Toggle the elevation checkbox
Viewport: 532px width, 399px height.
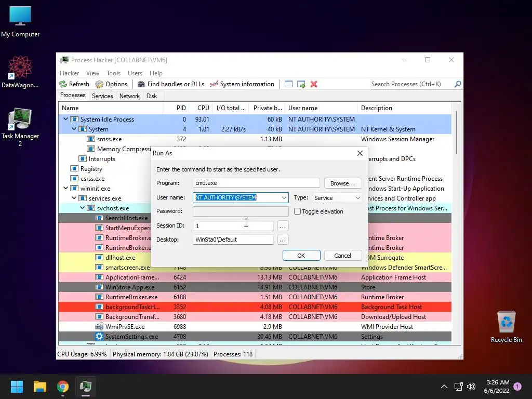point(298,211)
